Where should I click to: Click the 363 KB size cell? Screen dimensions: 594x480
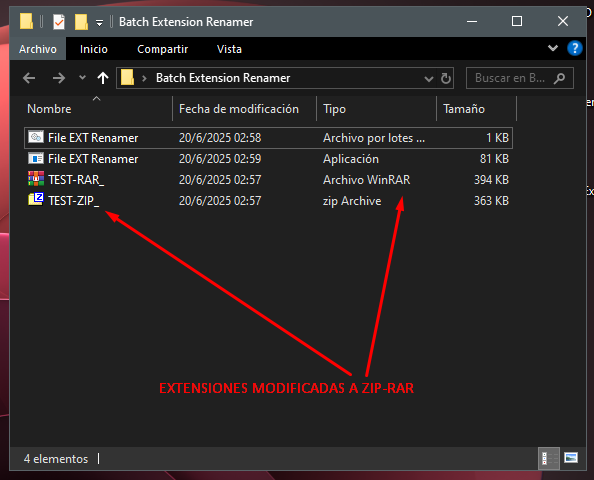coord(491,201)
